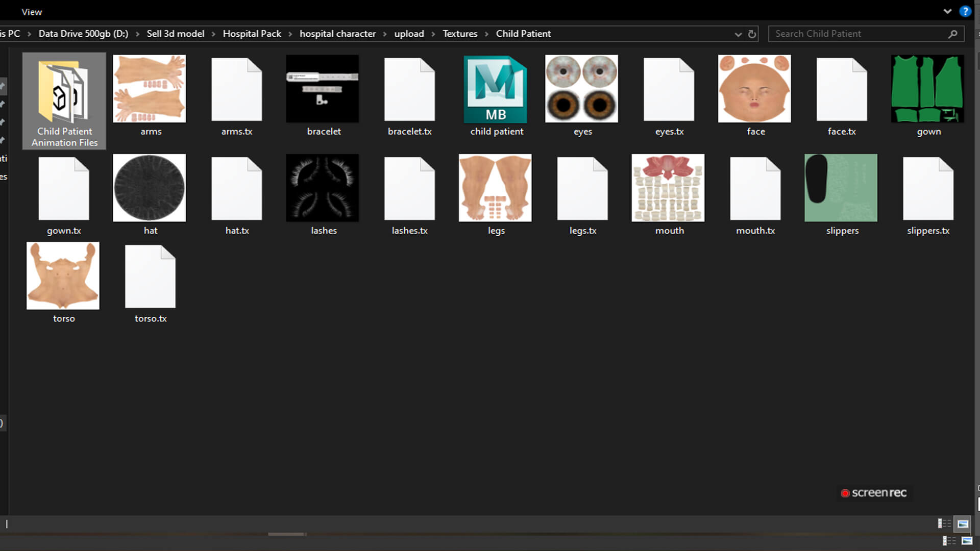Open the Help question mark icon
The height and width of the screenshot is (551, 980).
point(965,11)
